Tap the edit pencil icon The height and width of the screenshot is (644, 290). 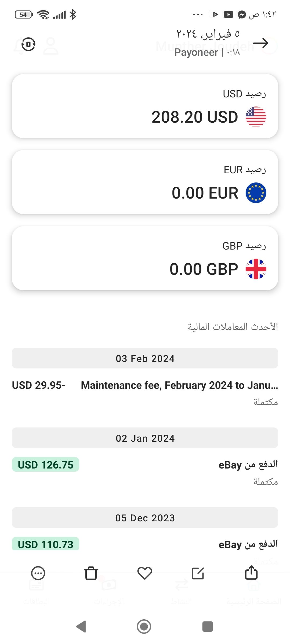point(198,573)
